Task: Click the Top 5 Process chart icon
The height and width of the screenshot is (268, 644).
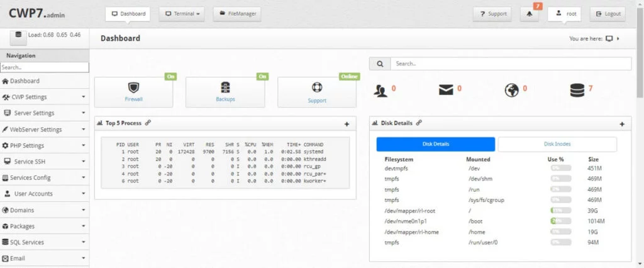Action: tap(99, 123)
